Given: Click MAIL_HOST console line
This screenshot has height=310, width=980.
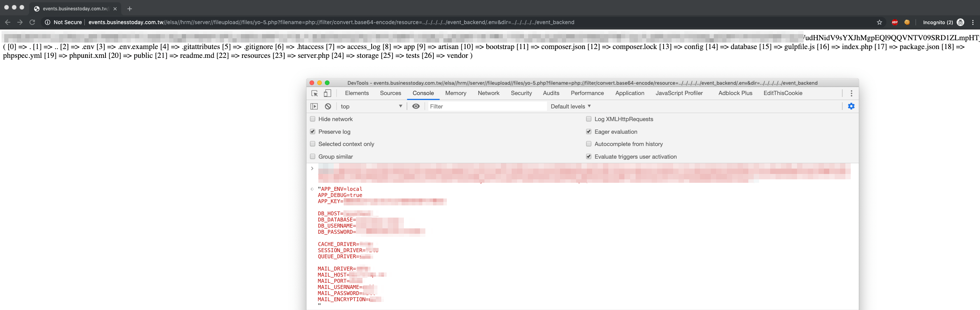Looking at the screenshot, I should coord(352,275).
